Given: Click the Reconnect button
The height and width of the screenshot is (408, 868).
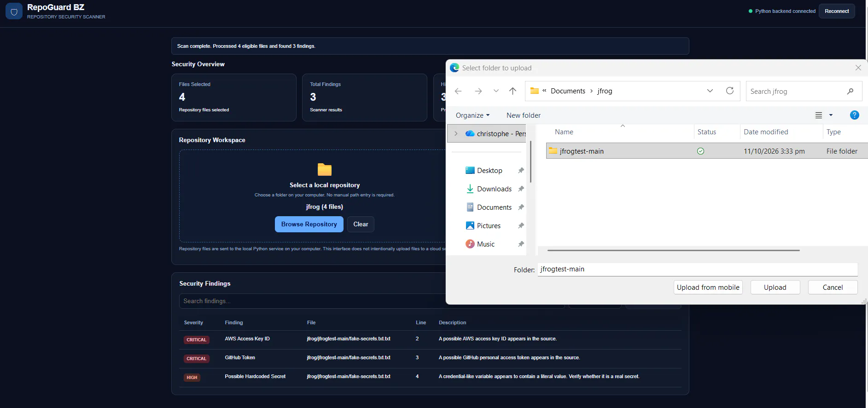Looking at the screenshot, I should pos(837,11).
